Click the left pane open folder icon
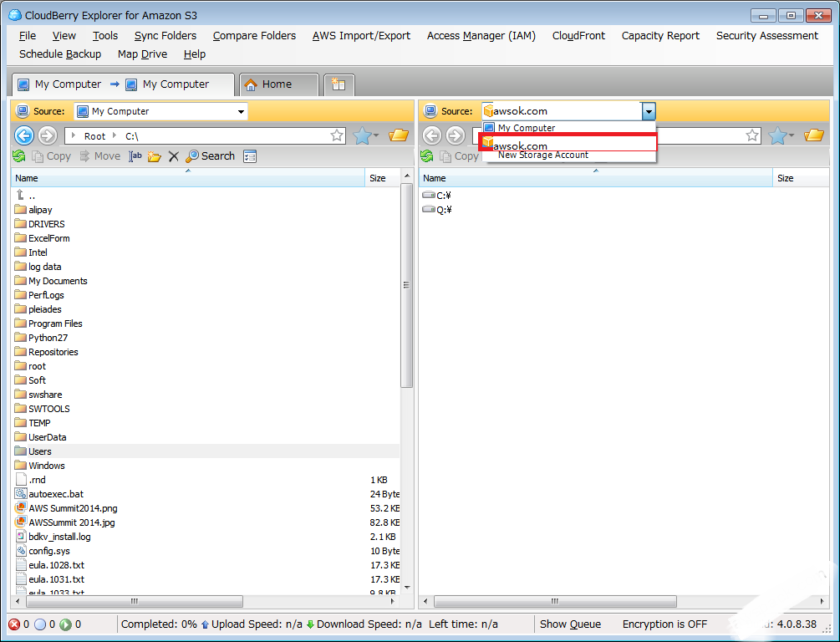The width and height of the screenshot is (840, 642). pyautogui.click(x=399, y=135)
